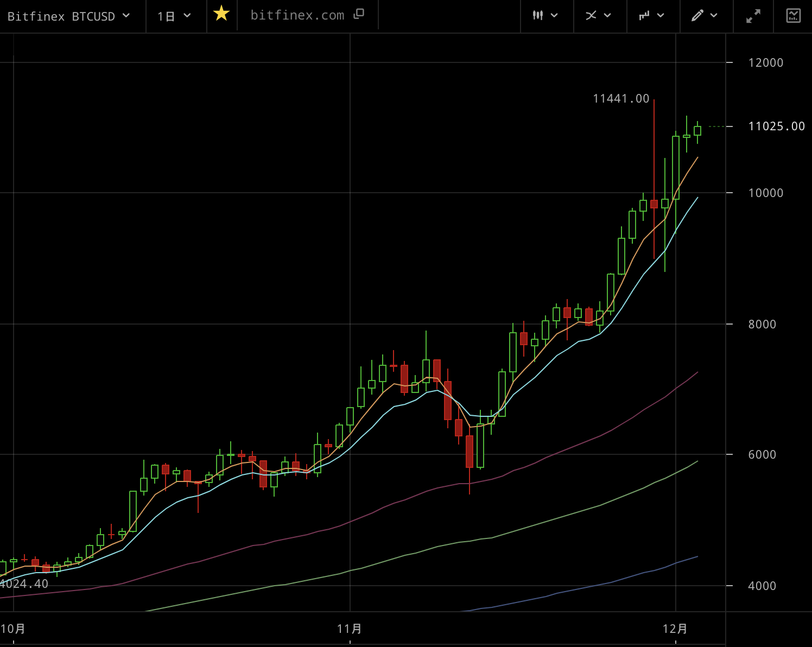Click the 4000 price axis label
This screenshot has width=812, height=647.
pyautogui.click(x=762, y=586)
